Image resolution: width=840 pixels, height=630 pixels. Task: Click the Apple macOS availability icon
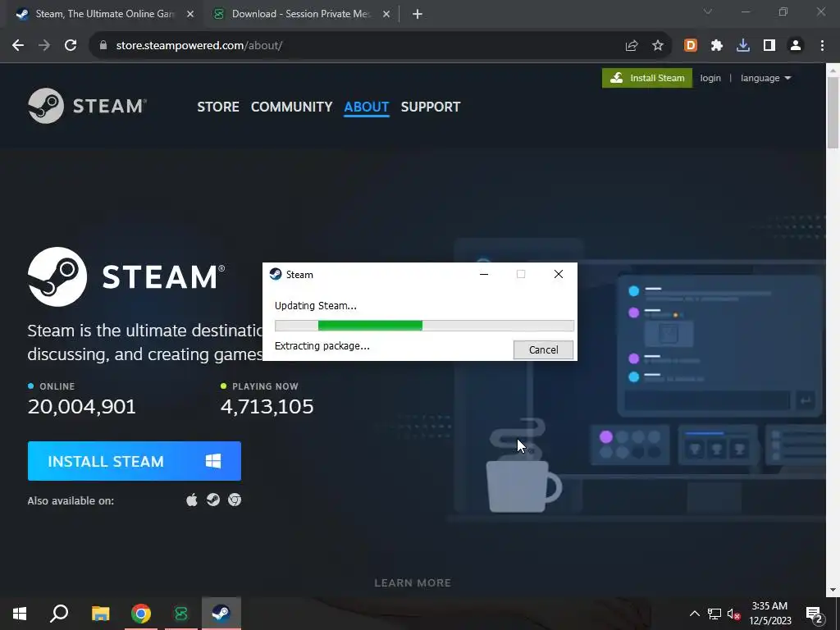tap(192, 500)
